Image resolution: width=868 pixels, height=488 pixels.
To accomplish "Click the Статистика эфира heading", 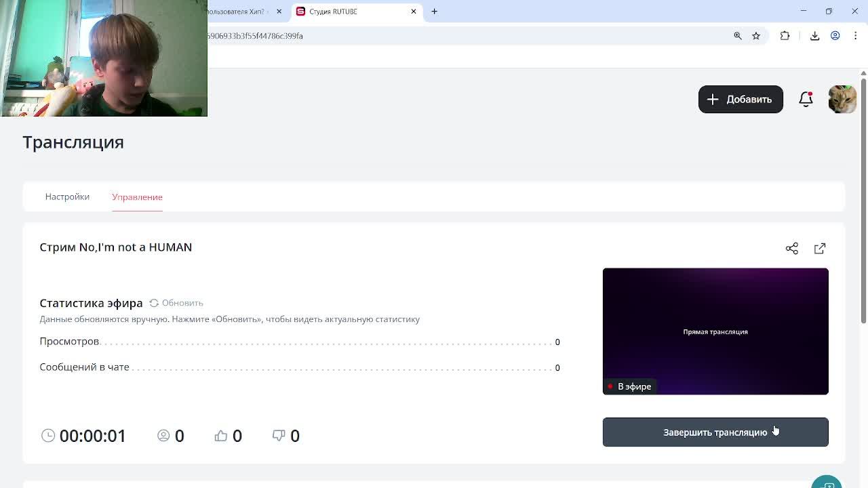I will pos(91,303).
